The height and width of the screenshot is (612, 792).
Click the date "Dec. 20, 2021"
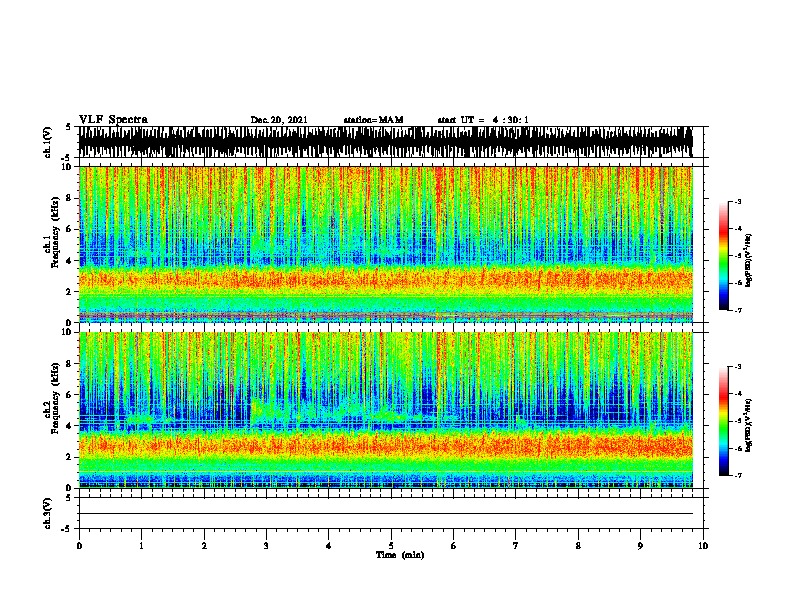pyautogui.click(x=279, y=120)
